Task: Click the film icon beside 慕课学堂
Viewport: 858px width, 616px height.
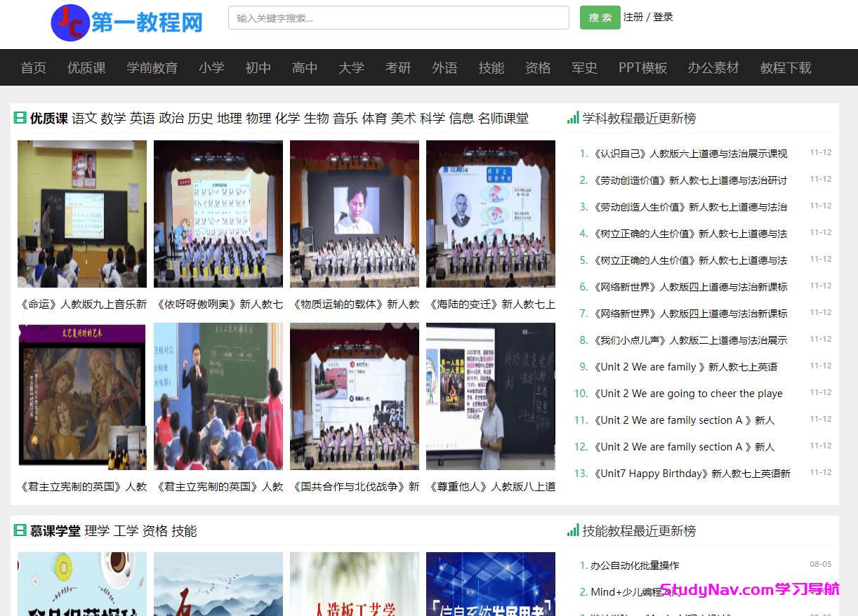Action: [x=20, y=530]
